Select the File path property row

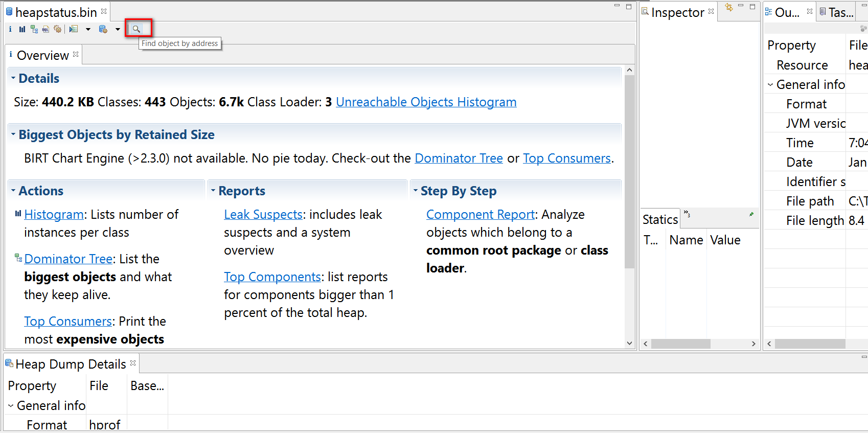pos(816,201)
